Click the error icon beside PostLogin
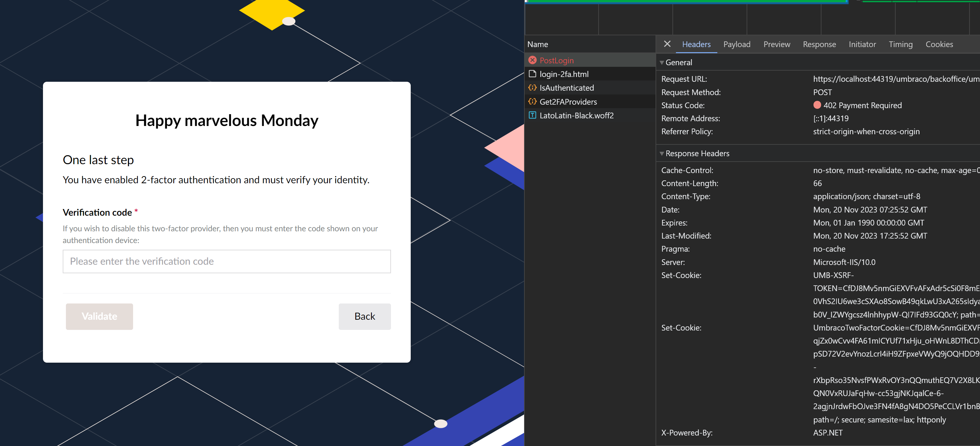 coord(532,60)
